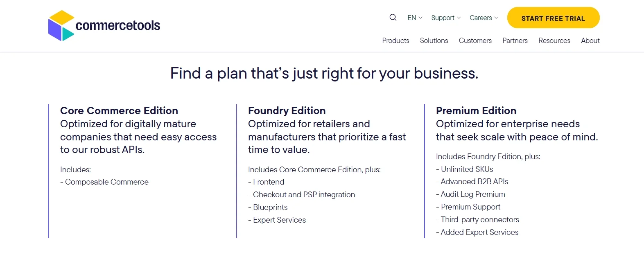The image size is (644, 266).
Task: Click the Foundry Edition description text
Action: 327,137
